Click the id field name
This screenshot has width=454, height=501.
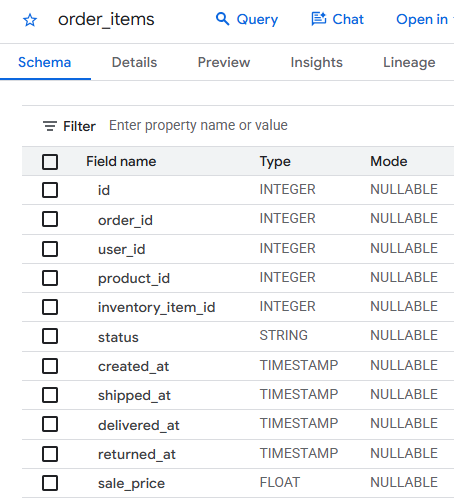104,190
